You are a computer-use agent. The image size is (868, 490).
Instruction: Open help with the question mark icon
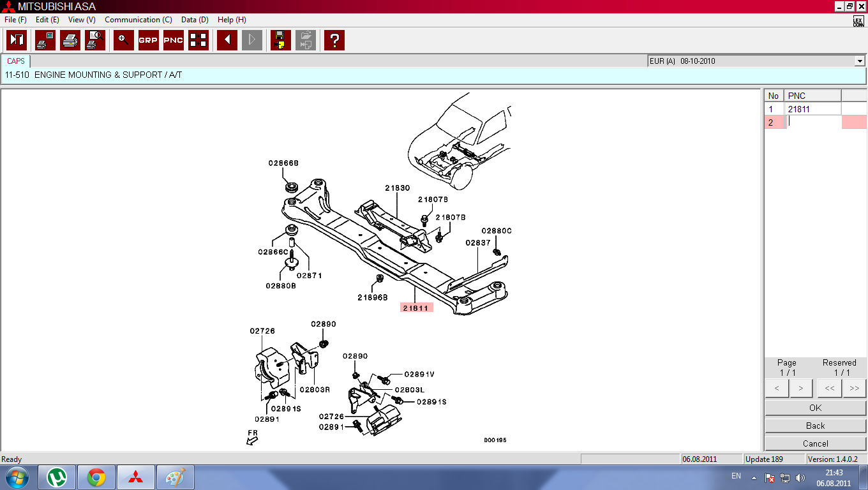[x=334, y=40]
